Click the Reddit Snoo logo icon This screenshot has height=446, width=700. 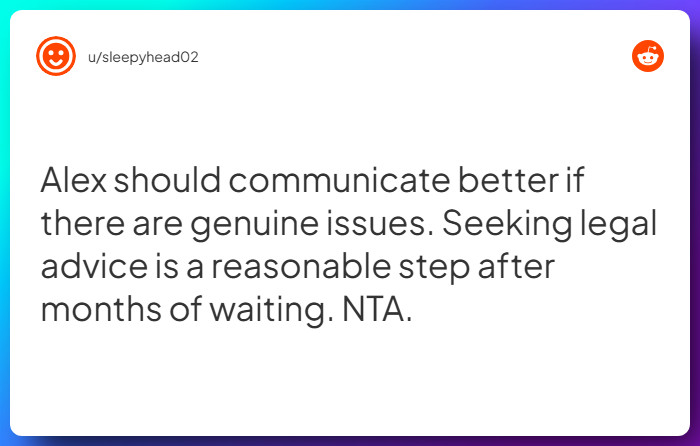(648, 56)
